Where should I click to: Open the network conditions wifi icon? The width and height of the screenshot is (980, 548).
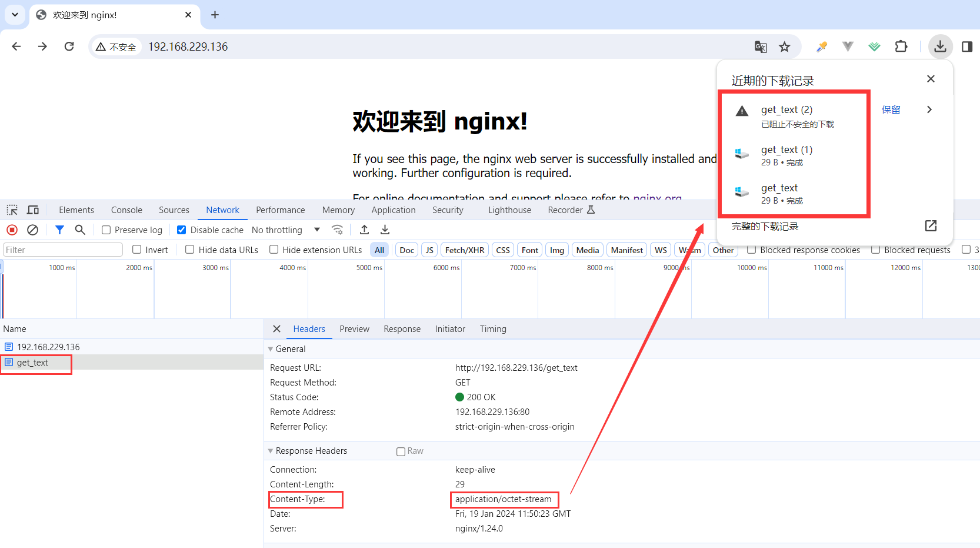(x=337, y=230)
